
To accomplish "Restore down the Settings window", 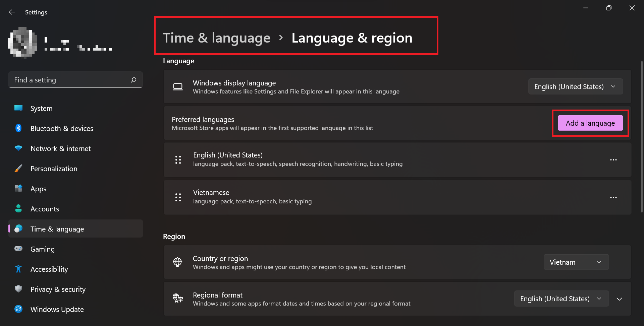I will point(609,8).
